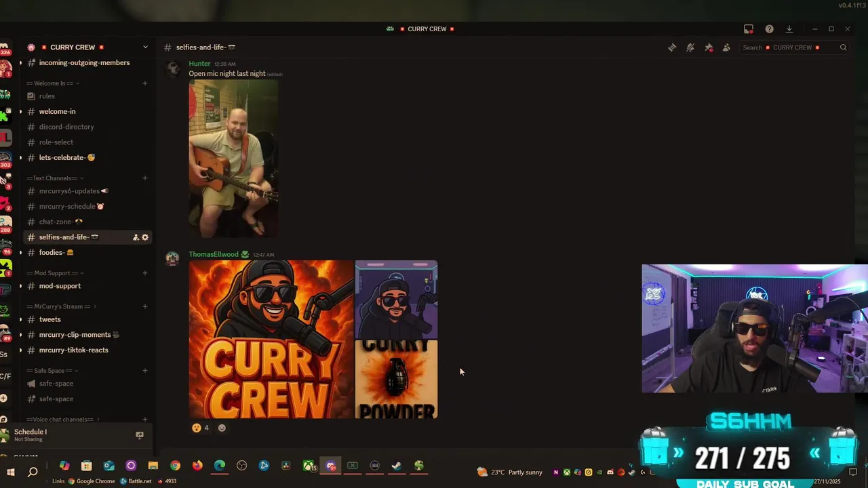Open the Threads icon in channel header
Screen dimensions: 868x488
click(x=672, y=47)
